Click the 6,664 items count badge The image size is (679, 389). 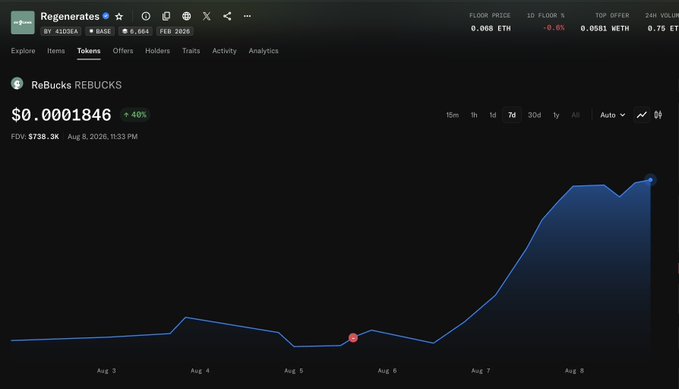click(x=136, y=31)
